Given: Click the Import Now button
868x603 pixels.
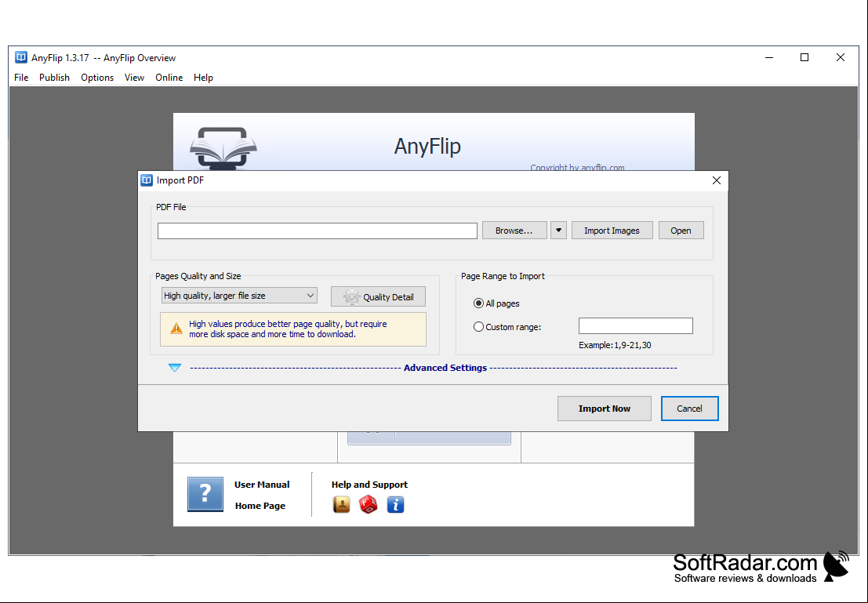Looking at the screenshot, I should tap(604, 409).
